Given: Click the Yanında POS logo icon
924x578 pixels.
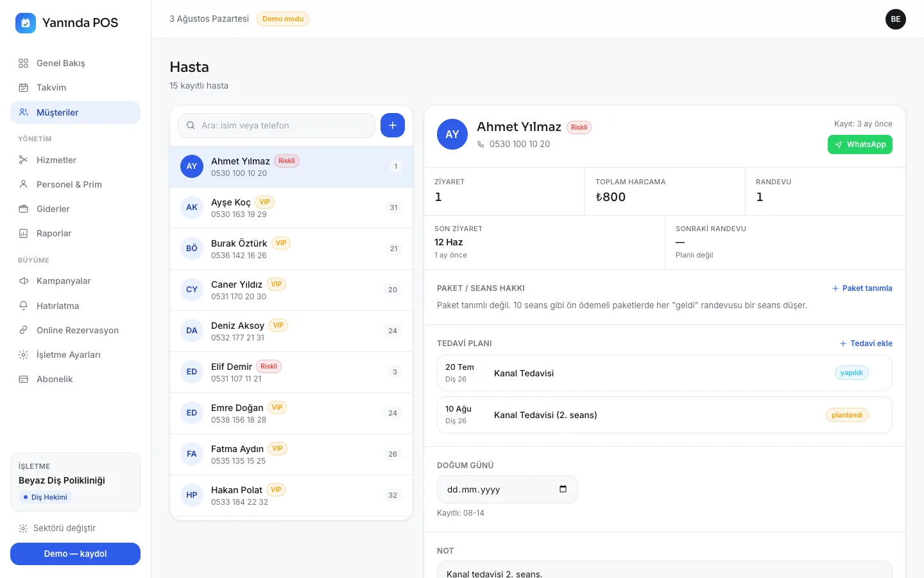Looking at the screenshot, I should tap(26, 22).
